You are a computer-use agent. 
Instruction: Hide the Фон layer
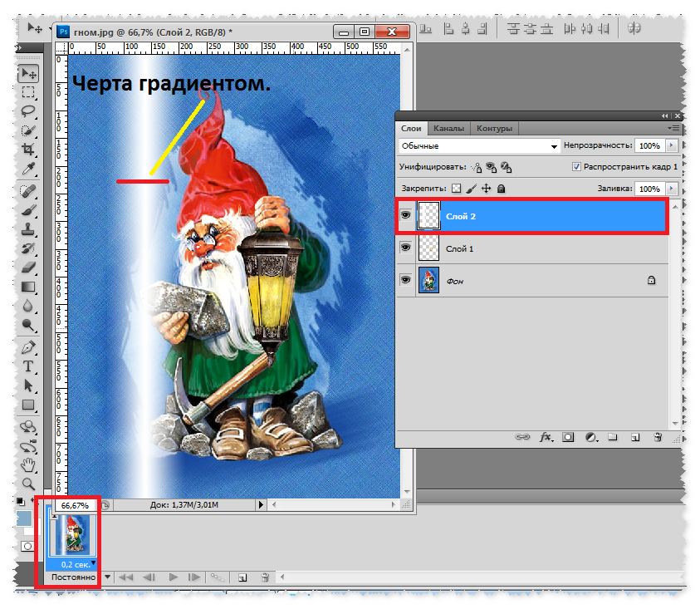tap(405, 280)
